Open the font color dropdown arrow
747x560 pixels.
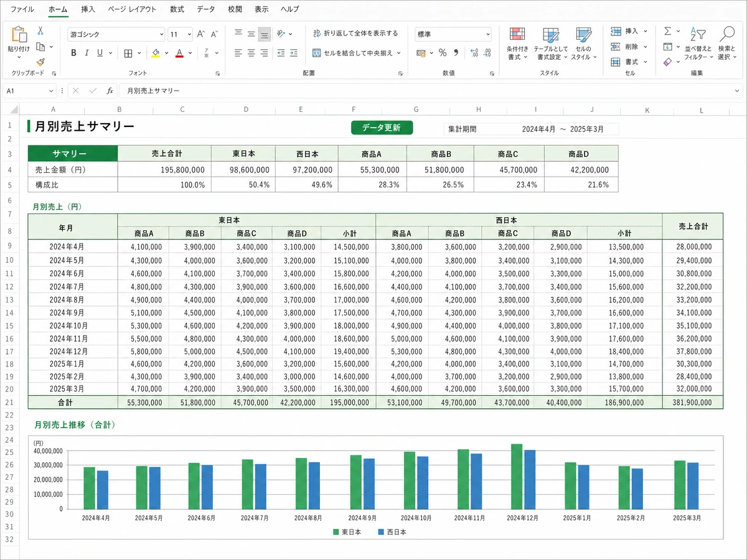click(189, 54)
